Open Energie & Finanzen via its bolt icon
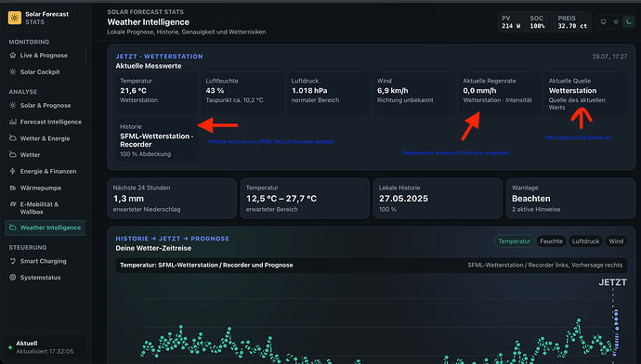Screen dimensions: 641x364 13,171
